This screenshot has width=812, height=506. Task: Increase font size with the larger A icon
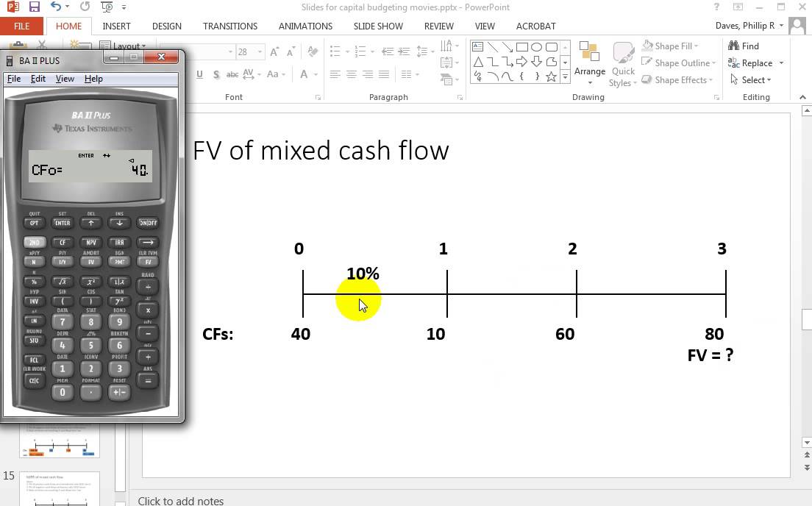pos(274,51)
